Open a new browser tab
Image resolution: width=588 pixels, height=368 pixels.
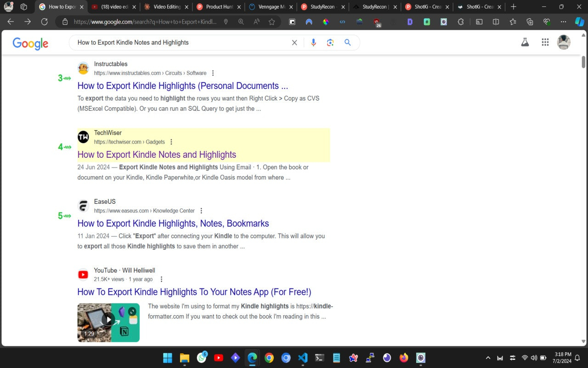[x=514, y=7]
